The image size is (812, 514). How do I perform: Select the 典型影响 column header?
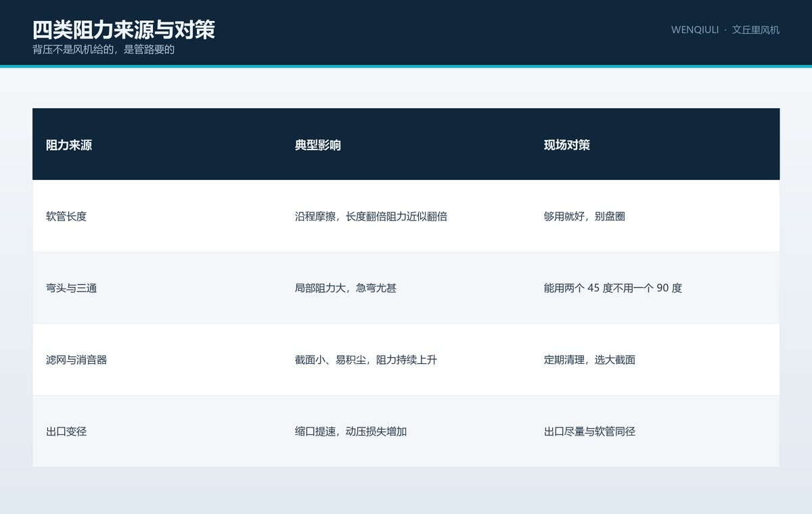coord(406,144)
